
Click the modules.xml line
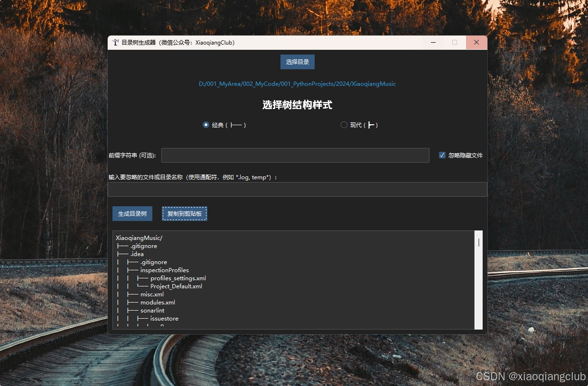coord(158,303)
